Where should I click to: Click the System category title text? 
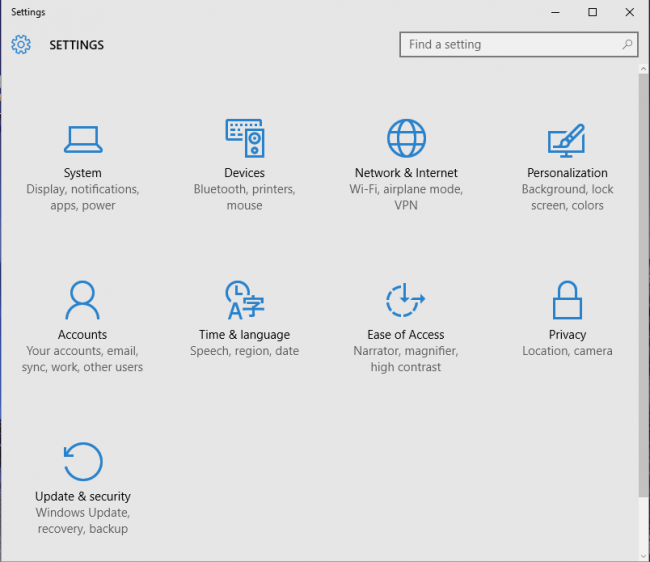tap(82, 173)
